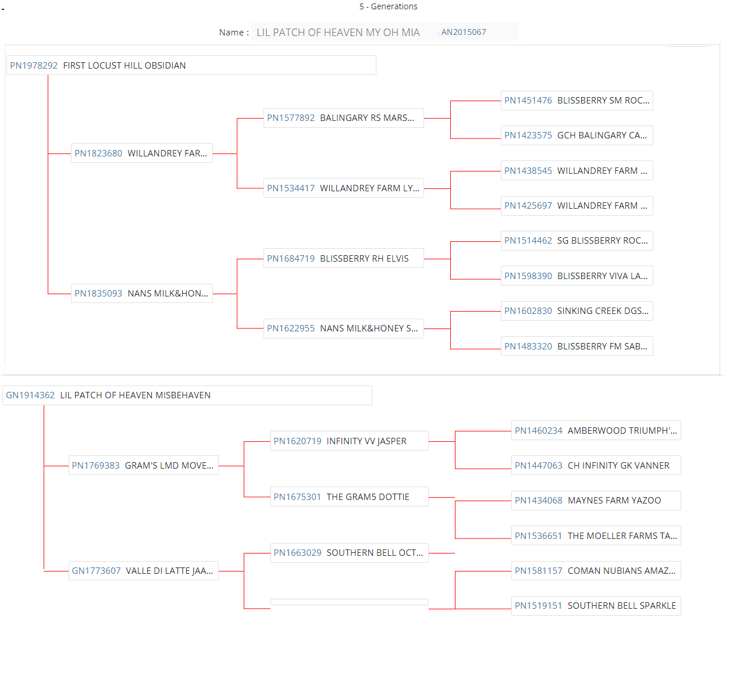Click the PN1622955 registration link

[x=291, y=328]
